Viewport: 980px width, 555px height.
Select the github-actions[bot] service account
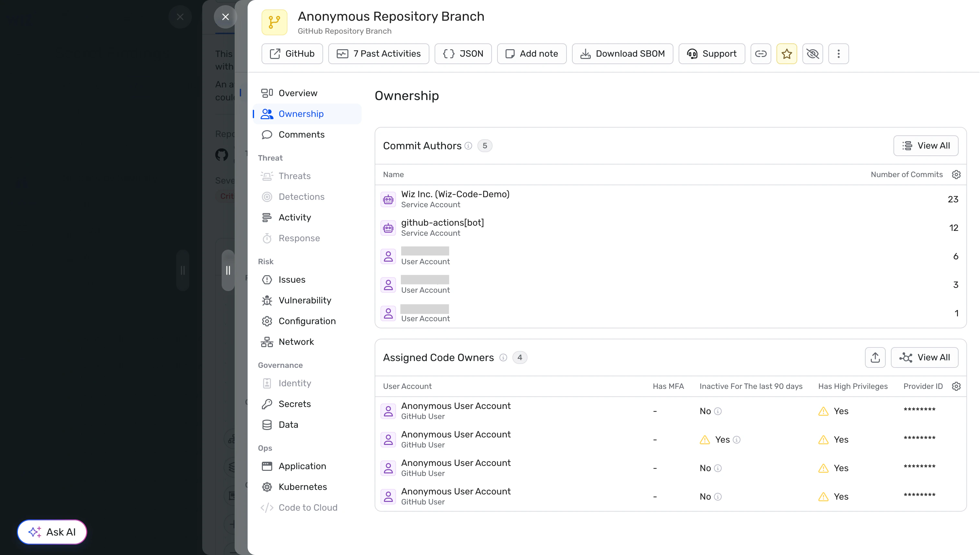coord(670,228)
